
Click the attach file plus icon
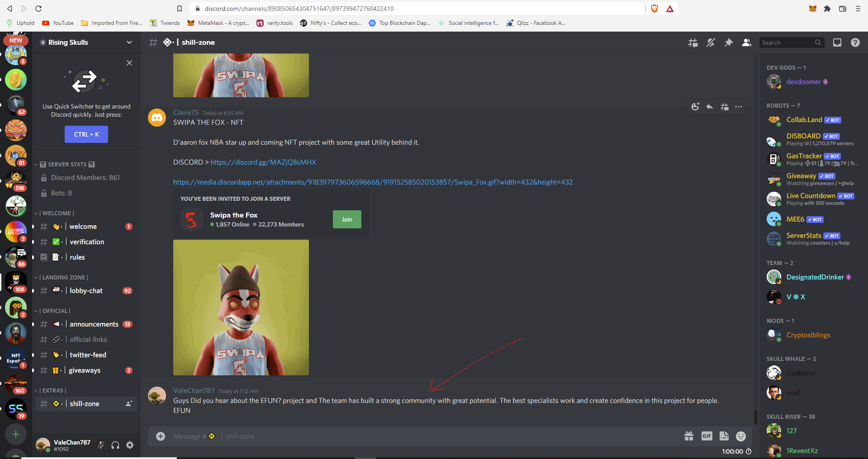161,436
